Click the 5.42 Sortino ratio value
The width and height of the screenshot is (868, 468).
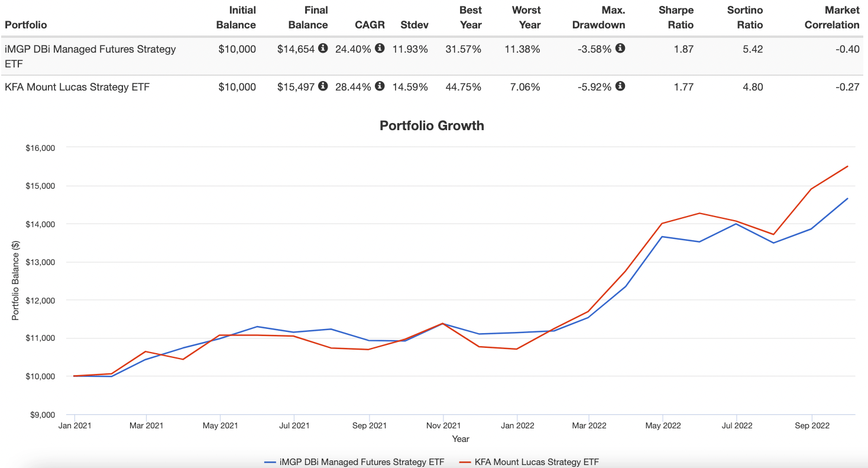click(x=753, y=49)
